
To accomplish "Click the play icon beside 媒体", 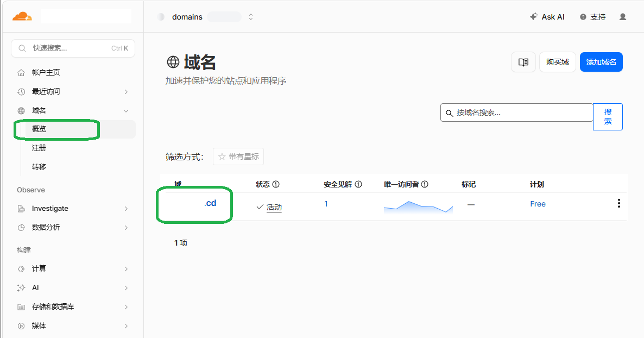I will click(21, 326).
